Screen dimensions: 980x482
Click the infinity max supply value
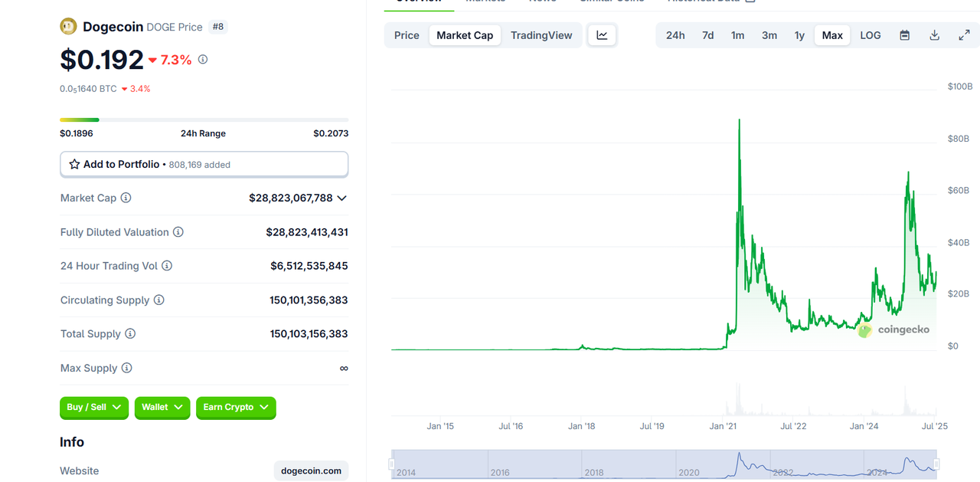[344, 369]
